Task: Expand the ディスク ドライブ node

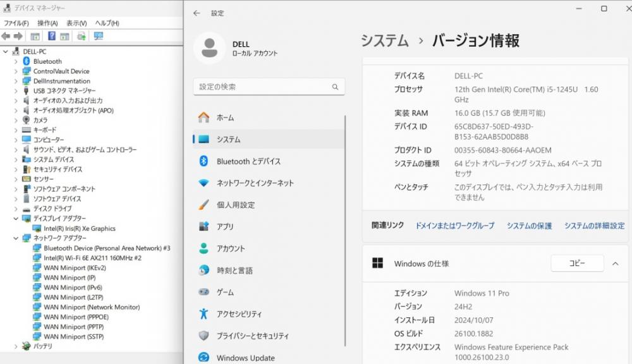Action: tap(16, 209)
